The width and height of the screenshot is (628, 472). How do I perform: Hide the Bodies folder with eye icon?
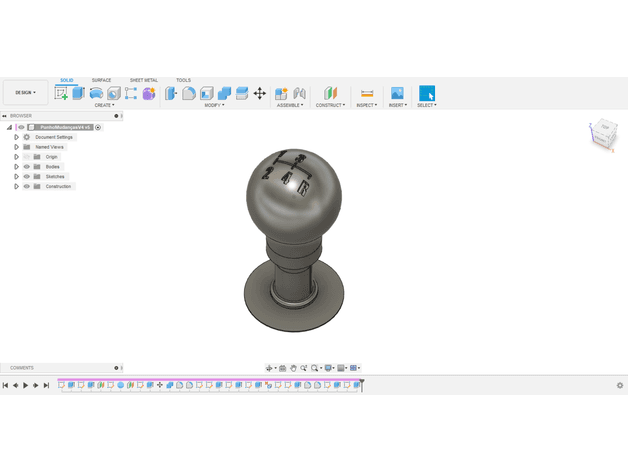click(x=27, y=167)
